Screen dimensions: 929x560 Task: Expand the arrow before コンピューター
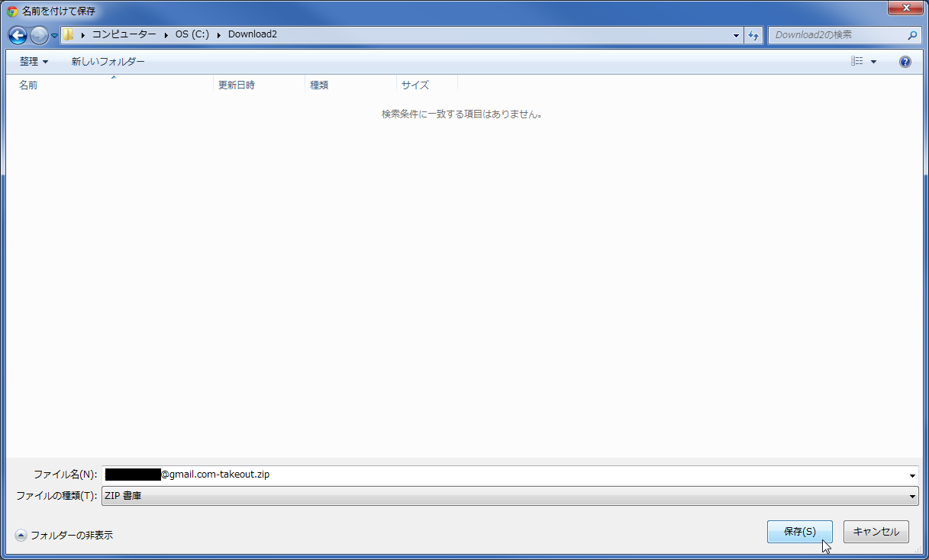point(82,35)
